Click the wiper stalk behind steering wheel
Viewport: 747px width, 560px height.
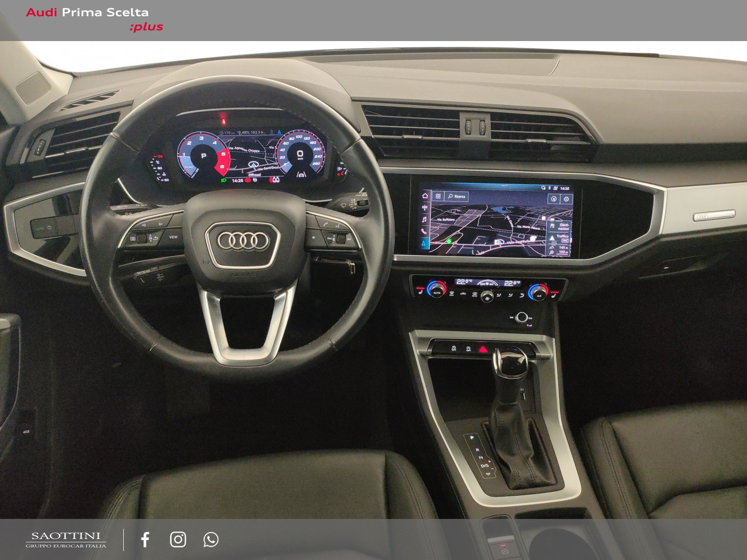(350, 203)
